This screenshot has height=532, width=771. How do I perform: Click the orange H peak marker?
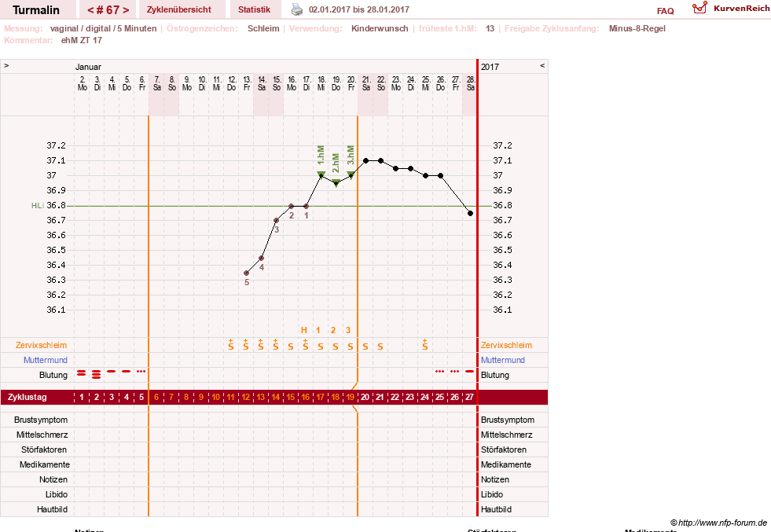(304, 330)
